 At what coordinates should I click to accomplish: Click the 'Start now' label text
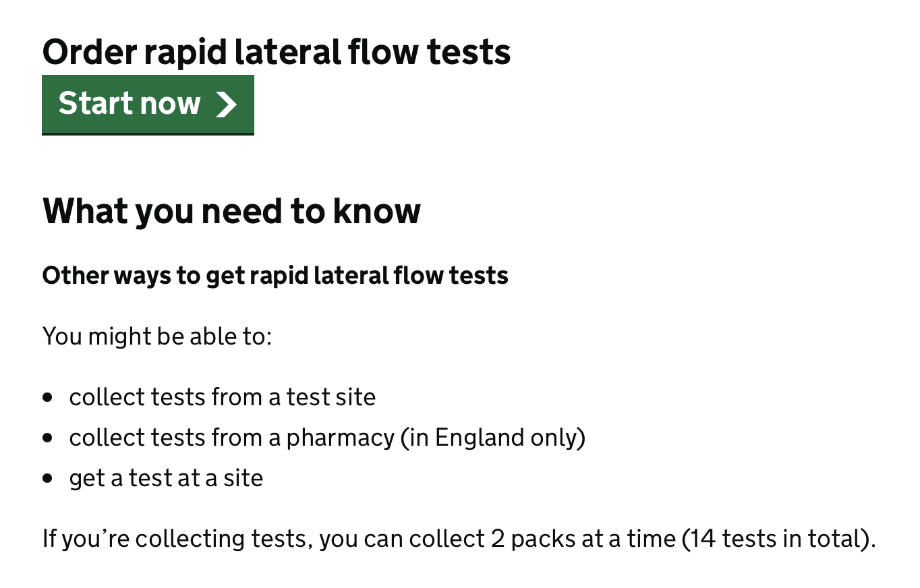coord(130,103)
